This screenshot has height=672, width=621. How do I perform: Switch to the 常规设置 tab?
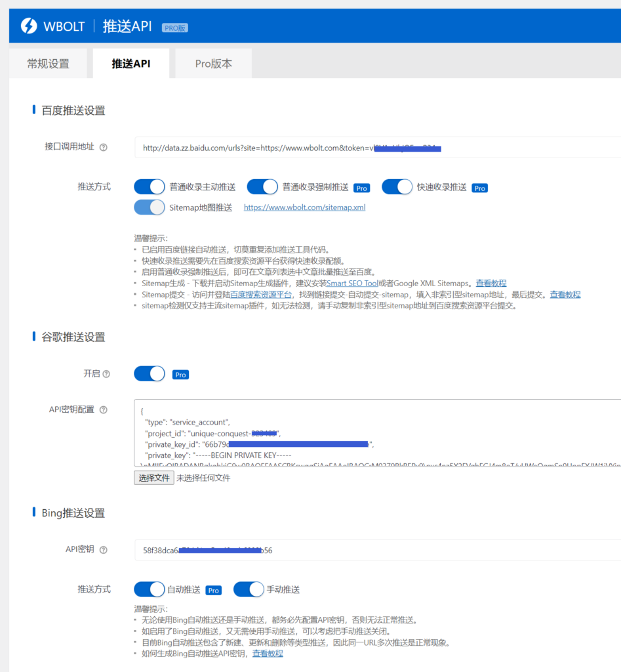point(48,63)
